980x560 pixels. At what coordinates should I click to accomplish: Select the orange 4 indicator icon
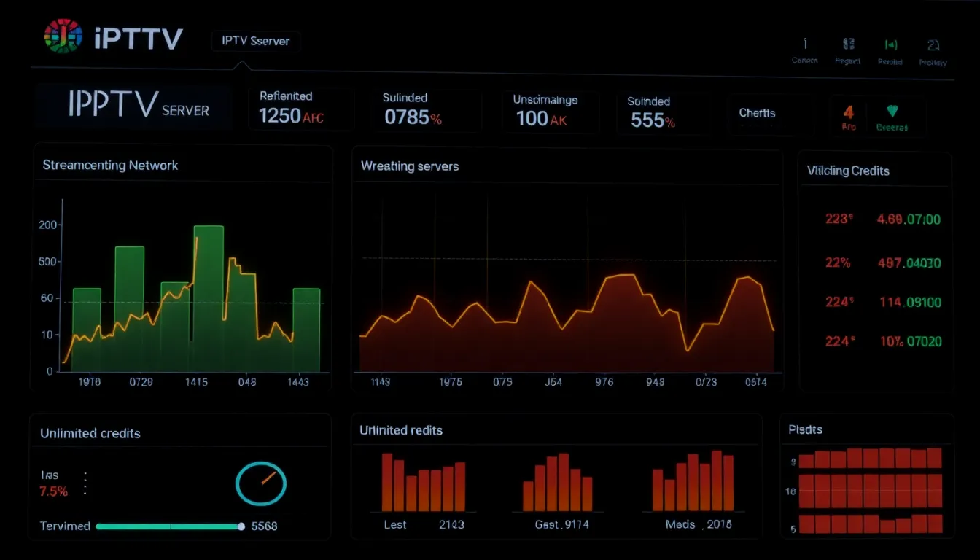coord(849,112)
